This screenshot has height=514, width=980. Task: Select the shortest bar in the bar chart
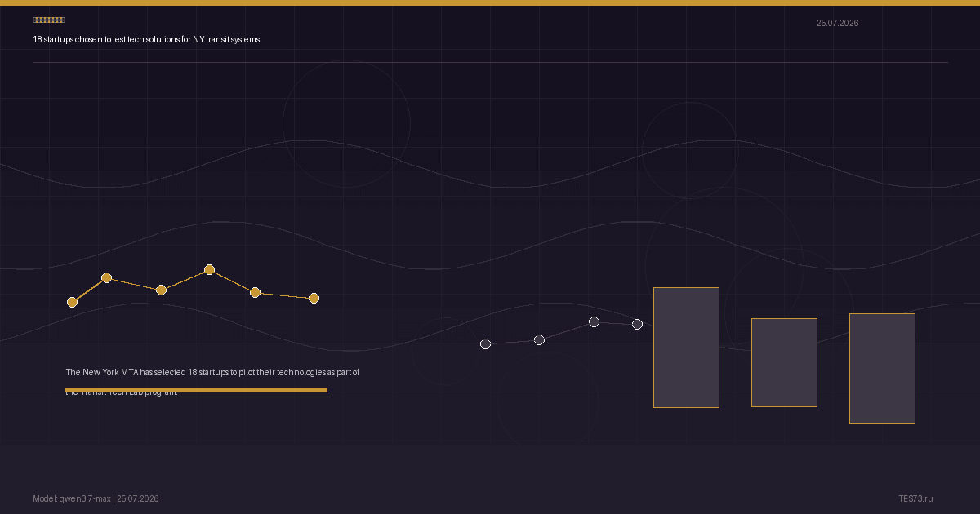784,362
